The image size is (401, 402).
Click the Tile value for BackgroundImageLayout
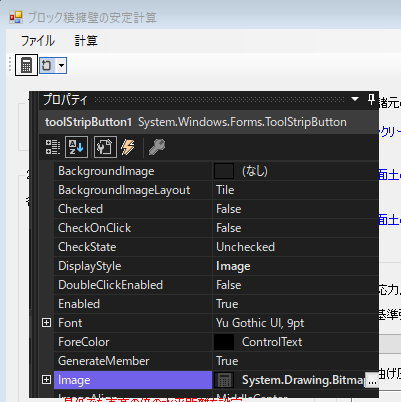coord(225,190)
